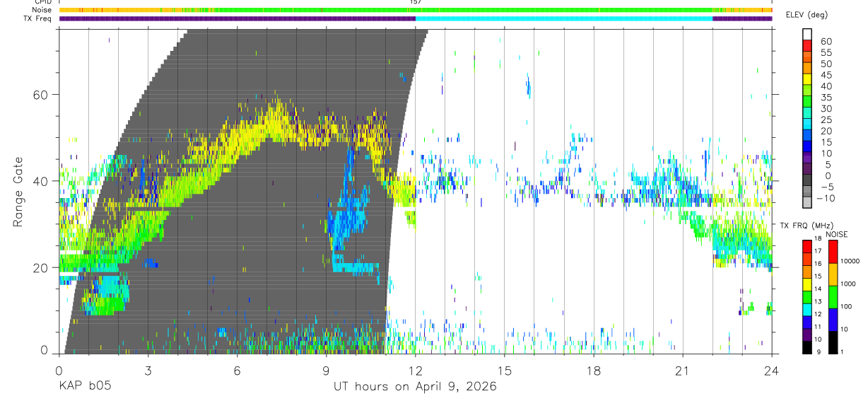Screen dimensions: 868x401
Task: Click the "−10" label on ELEV scale
Action: point(827,199)
